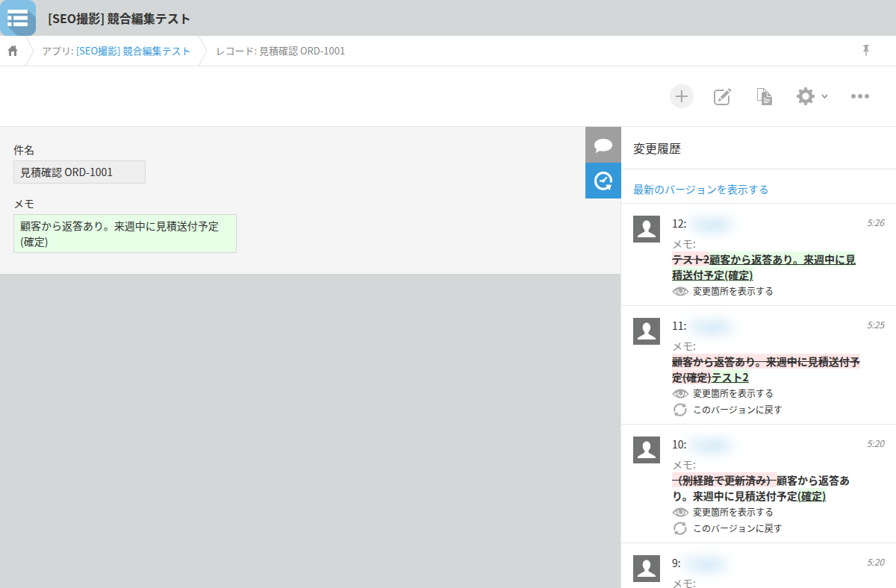The height and width of the screenshot is (588, 896).
Task: Revert to version 11
Action: [x=728, y=410]
